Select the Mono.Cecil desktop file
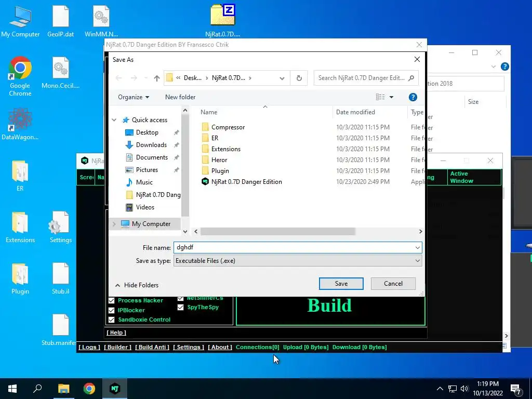 [x=61, y=73]
